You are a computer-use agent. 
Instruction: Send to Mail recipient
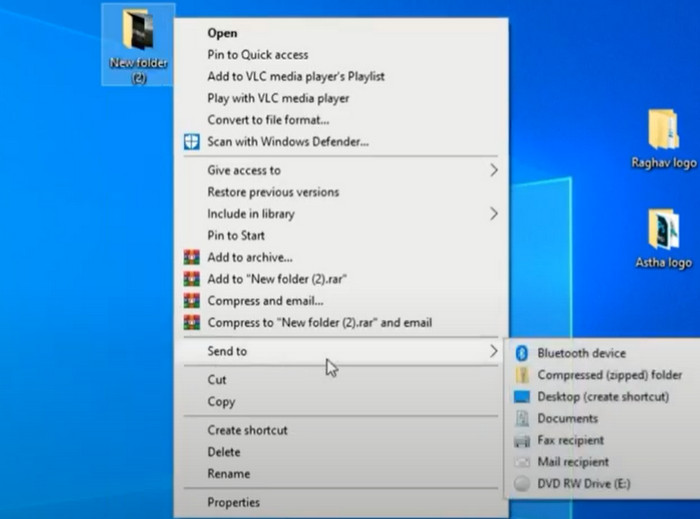(x=604, y=462)
